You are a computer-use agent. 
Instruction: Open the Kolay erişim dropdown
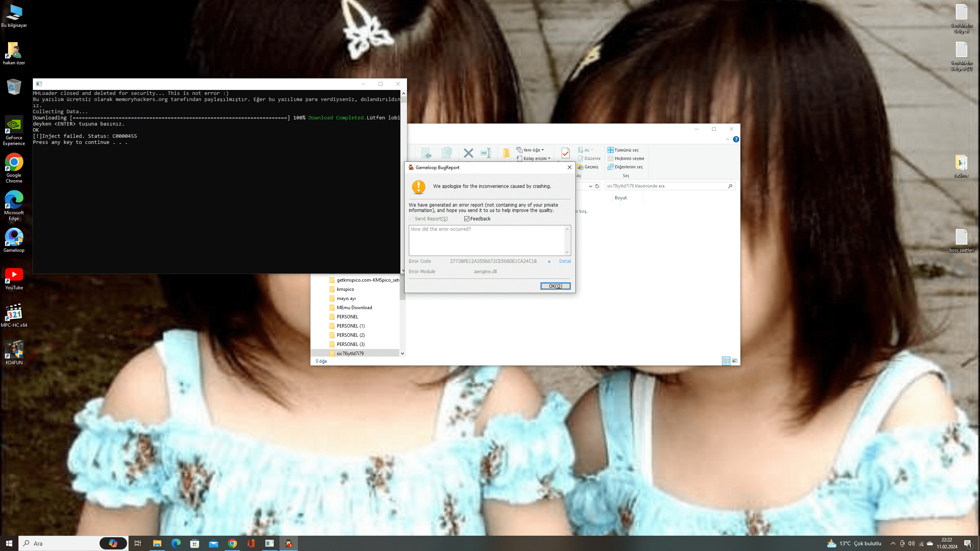(x=533, y=158)
